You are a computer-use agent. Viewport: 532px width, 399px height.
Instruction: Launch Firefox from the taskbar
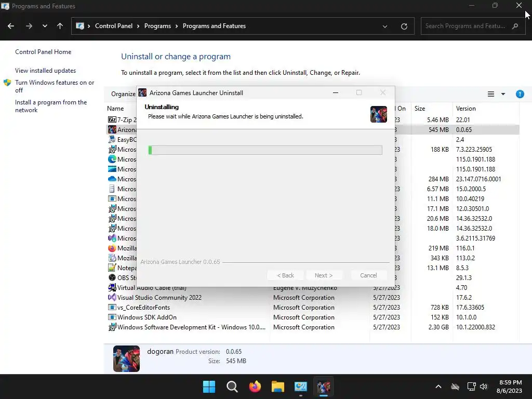click(255, 387)
